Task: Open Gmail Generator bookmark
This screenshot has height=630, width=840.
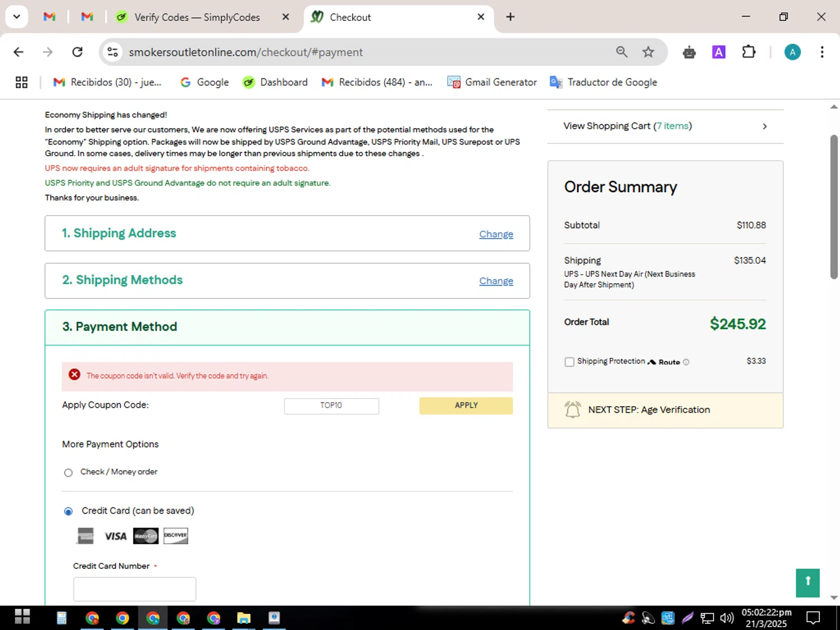Action: coord(492,82)
